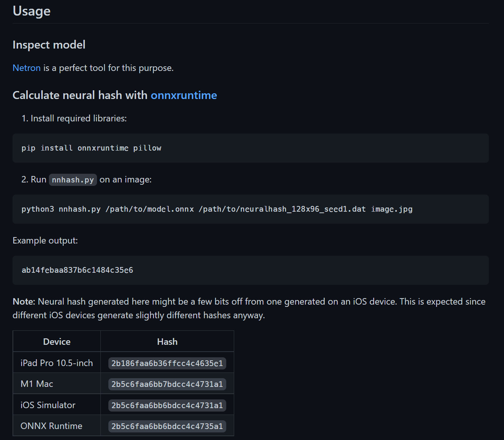Click the inline nnhash.py code label

(73, 180)
